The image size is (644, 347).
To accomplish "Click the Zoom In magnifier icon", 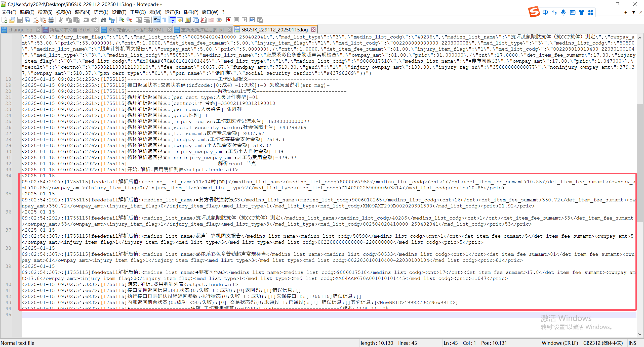I will (122, 20).
